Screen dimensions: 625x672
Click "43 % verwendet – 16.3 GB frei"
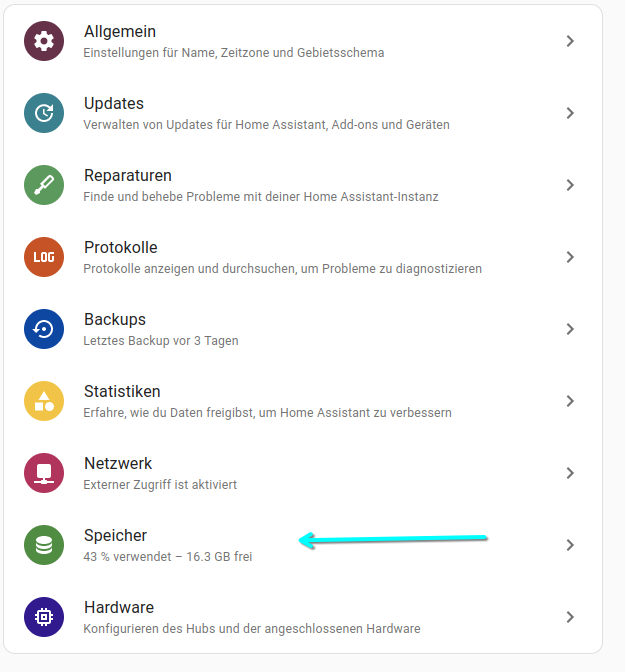click(168, 557)
